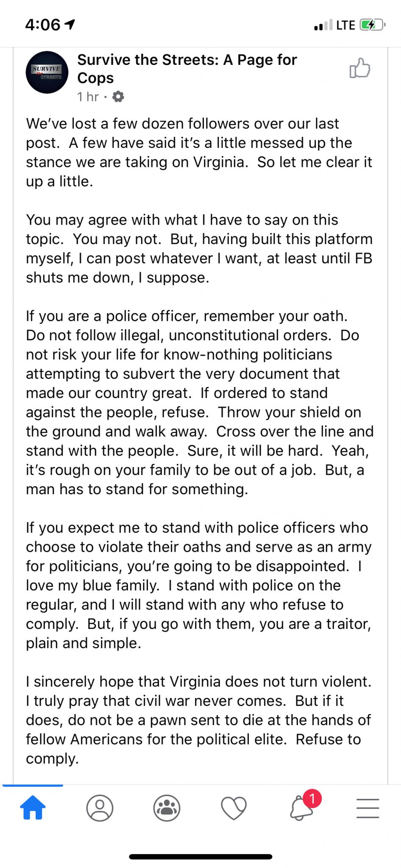Tap the battery charging icon

(x=372, y=25)
